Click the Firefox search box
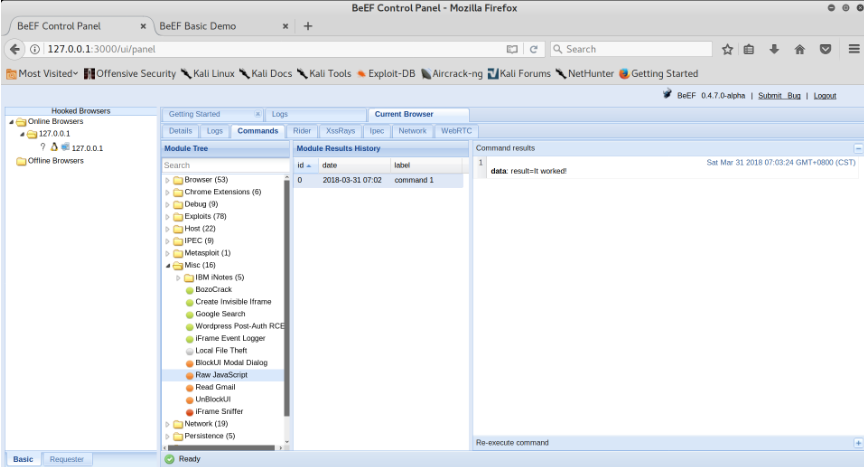The width and height of the screenshot is (864, 467). (x=631, y=49)
